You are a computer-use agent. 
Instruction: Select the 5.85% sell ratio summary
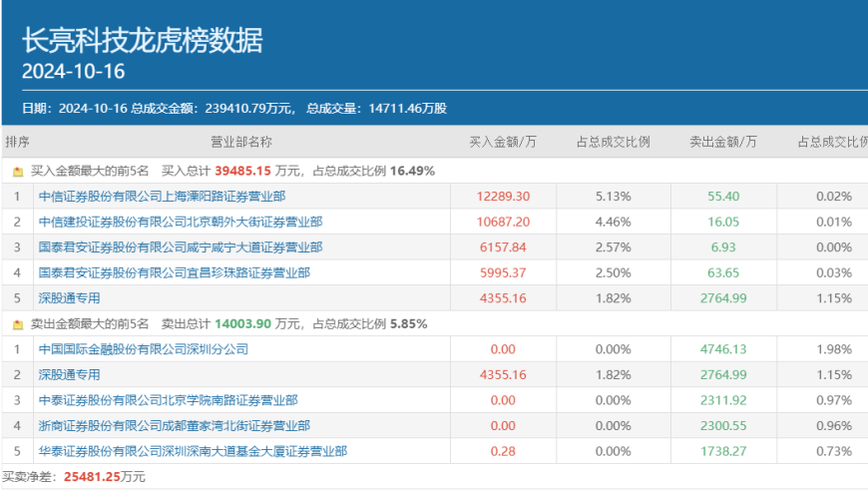click(x=408, y=323)
